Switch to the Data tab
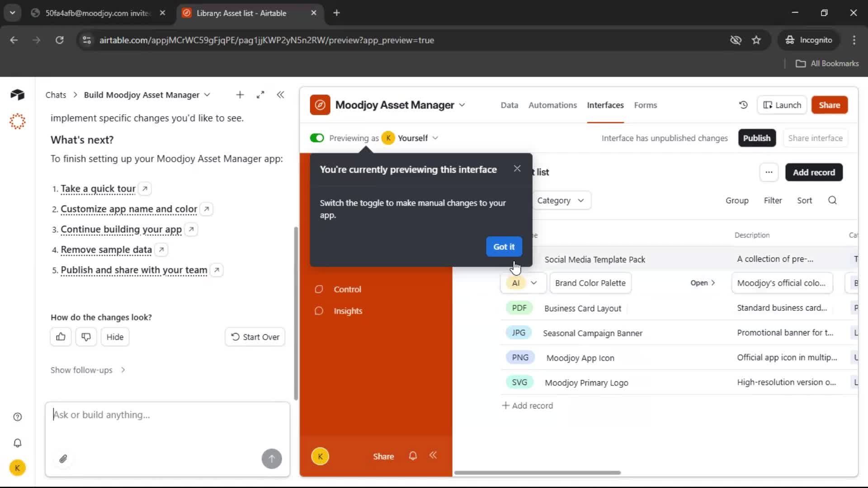868x488 pixels. pos(509,105)
